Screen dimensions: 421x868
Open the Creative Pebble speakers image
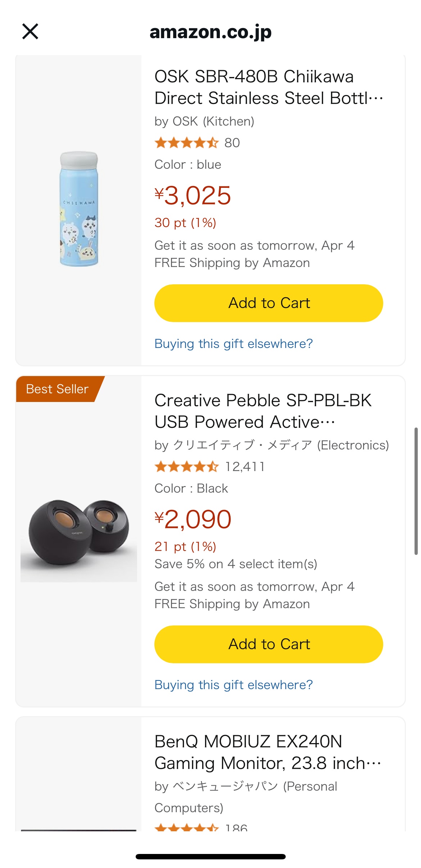coord(79,533)
